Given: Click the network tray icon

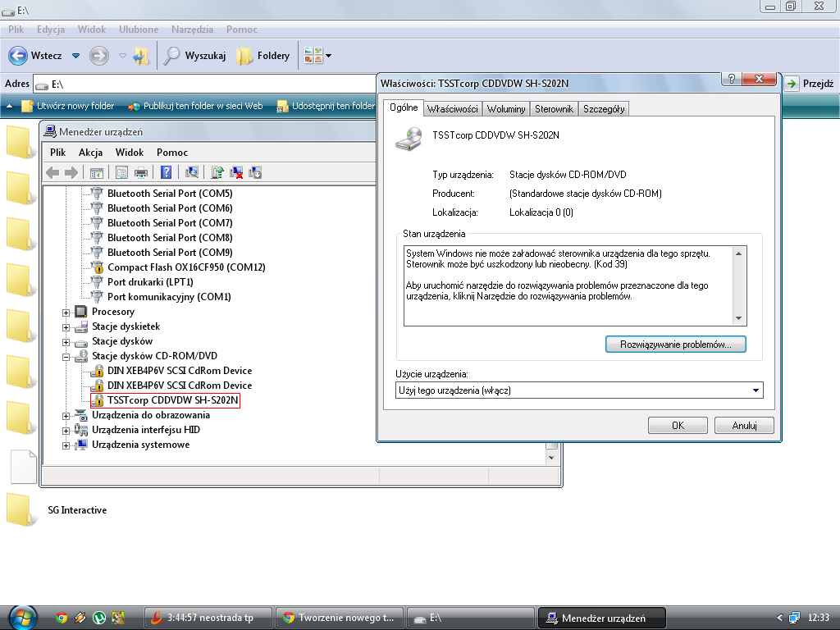Looking at the screenshot, I should point(794,618).
